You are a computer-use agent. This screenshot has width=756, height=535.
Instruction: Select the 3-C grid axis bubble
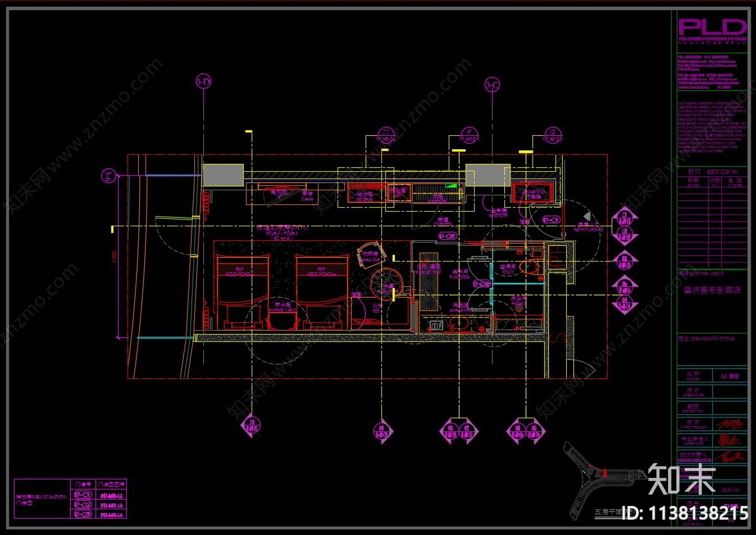492,85
